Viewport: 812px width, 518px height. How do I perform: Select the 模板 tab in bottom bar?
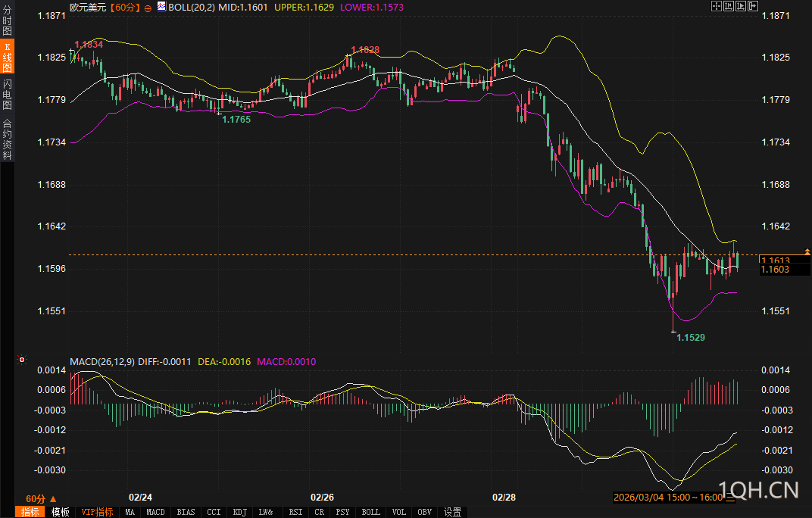pos(61,512)
